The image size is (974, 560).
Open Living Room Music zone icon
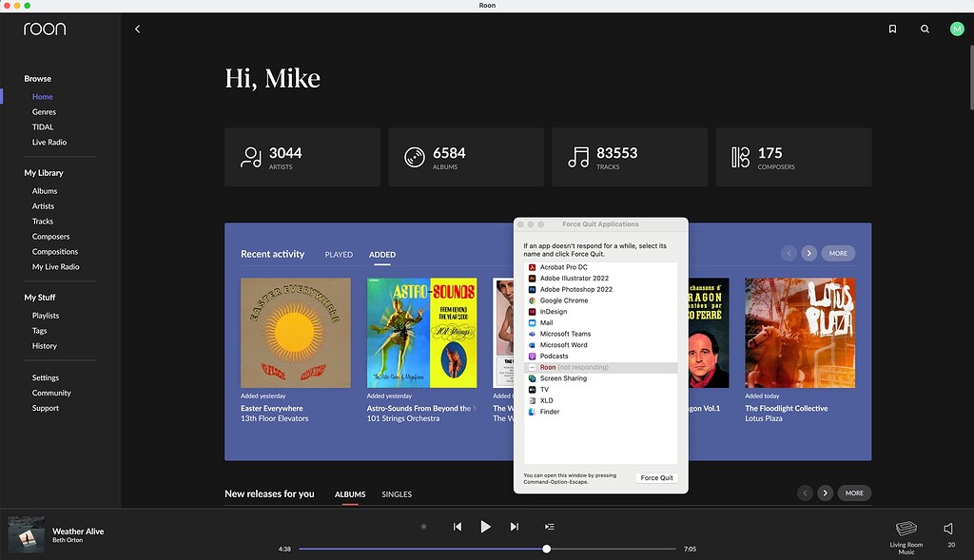coord(906,529)
